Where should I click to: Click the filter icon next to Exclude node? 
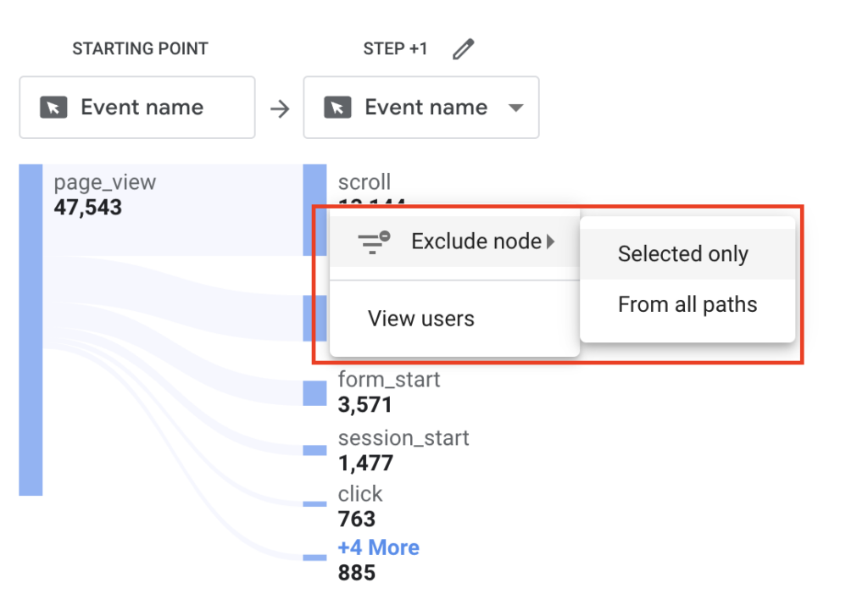[374, 242]
